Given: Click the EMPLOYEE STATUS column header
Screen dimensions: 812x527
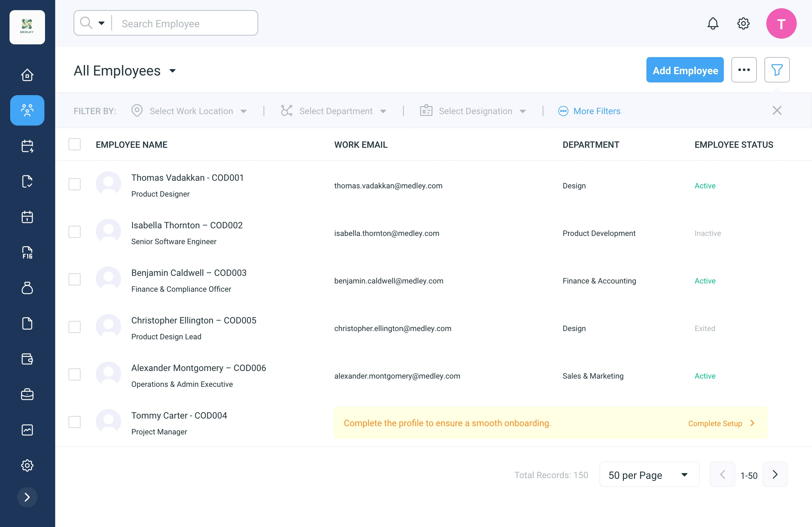Looking at the screenshot, I should pyautogui.click(x=734, y=145).
